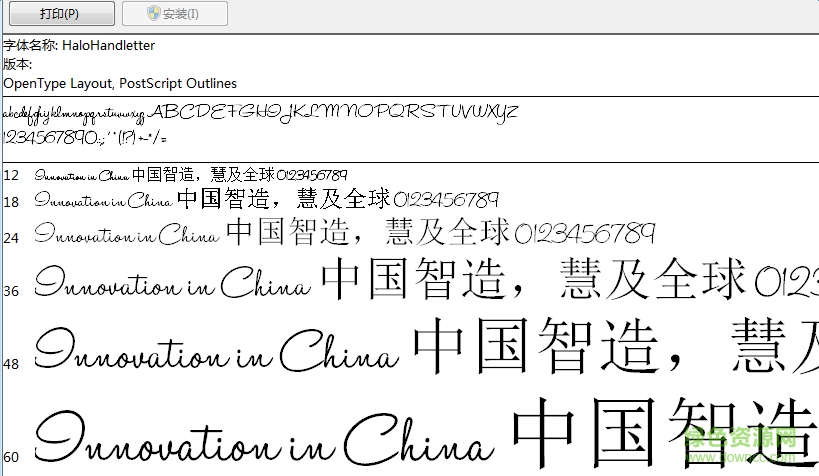The width and height of the screenshot is (819, 476).
Task: Click the size 48 sample line label
Action: pyautogui.click(x=11, y=364)
